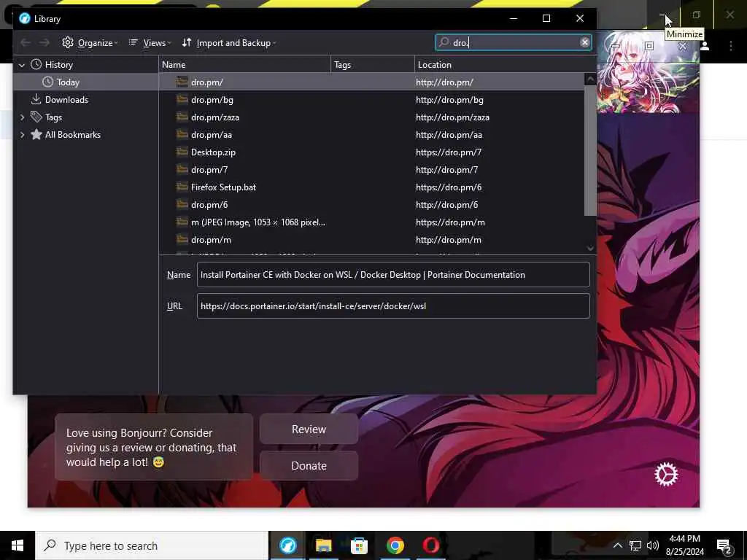Open the Import and Backup menu

tap(228, 43)
